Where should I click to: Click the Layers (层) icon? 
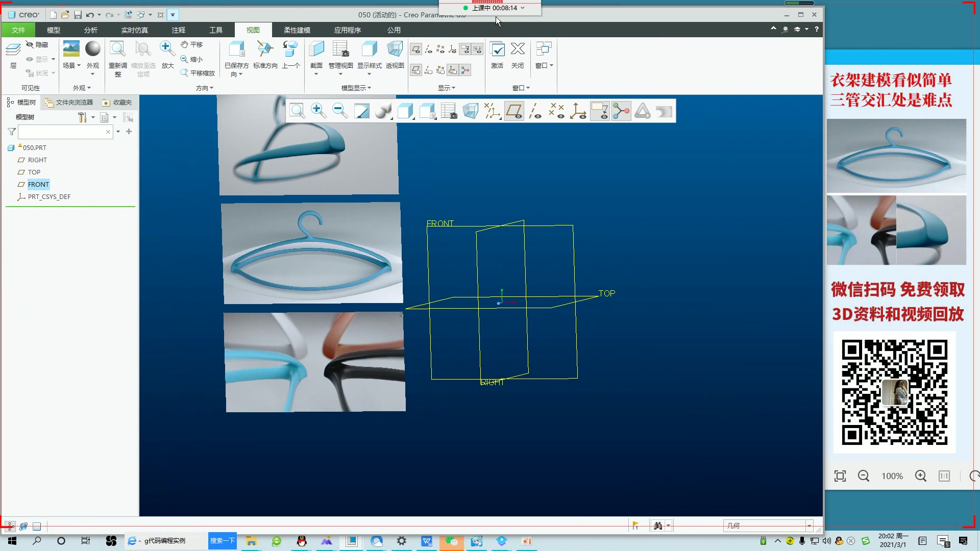(13, 49)
